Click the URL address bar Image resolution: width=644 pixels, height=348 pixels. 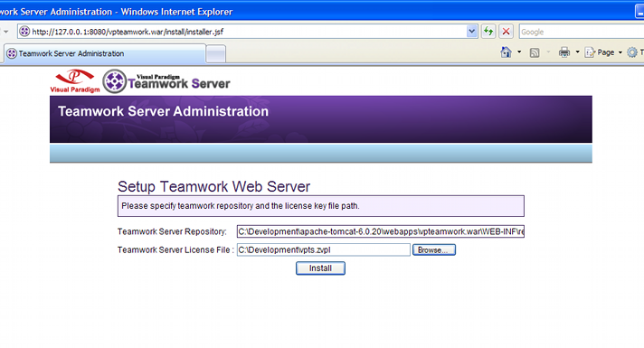point(246,32)
